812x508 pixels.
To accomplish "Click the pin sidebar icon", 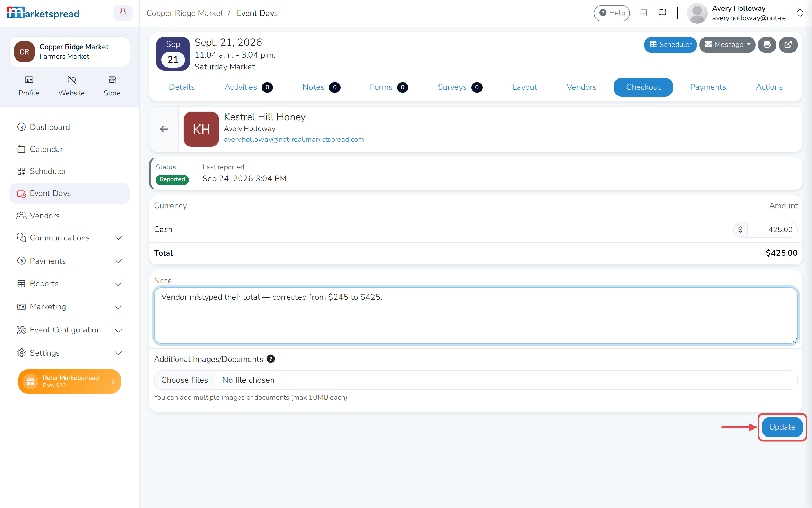I will point(123,13).
